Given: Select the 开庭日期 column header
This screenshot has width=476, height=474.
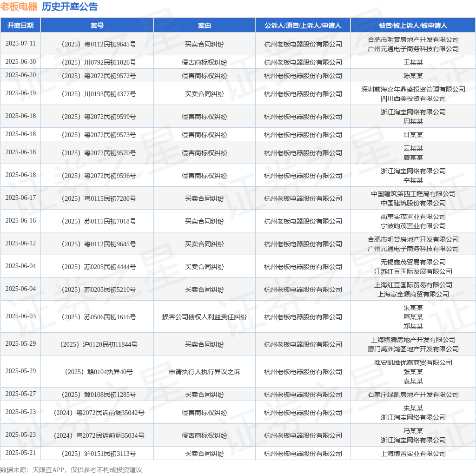Looking at the screenshot, I should (20, 26).
